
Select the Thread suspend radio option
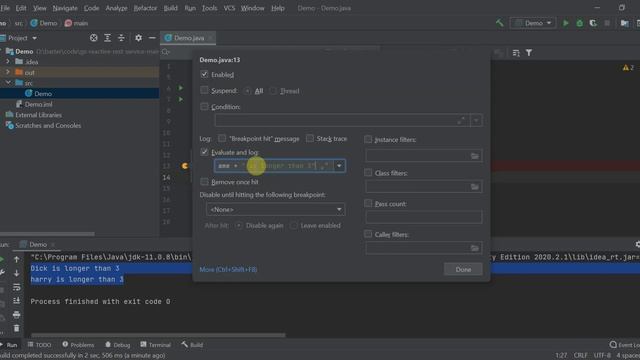pos(273,91)
